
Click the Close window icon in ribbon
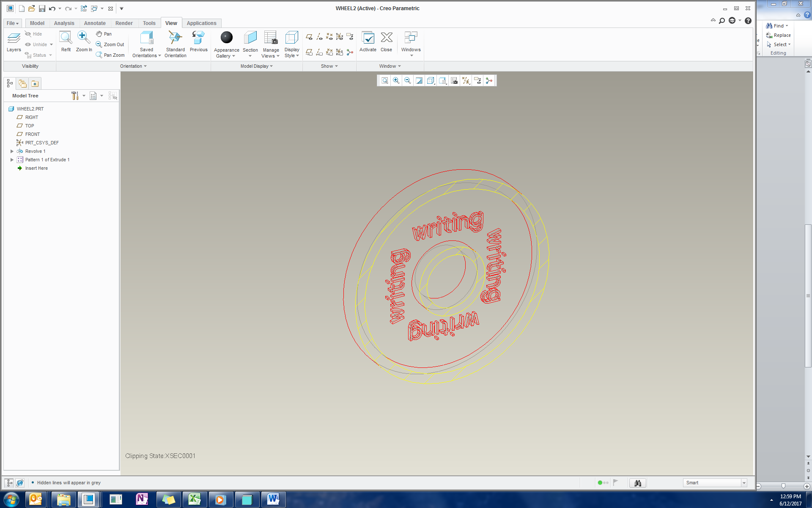387,41
